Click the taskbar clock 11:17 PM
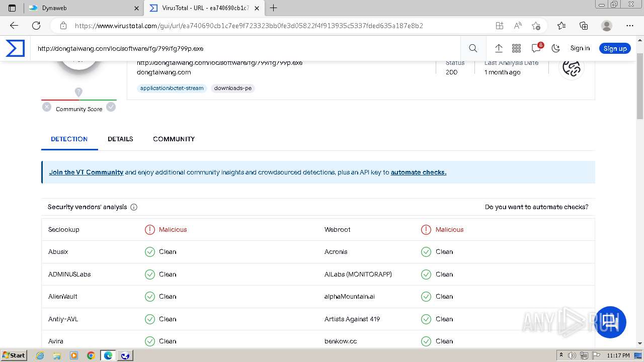Image resolution: width=644 pixels, height=362 pixels. click(x=618, y=355)
